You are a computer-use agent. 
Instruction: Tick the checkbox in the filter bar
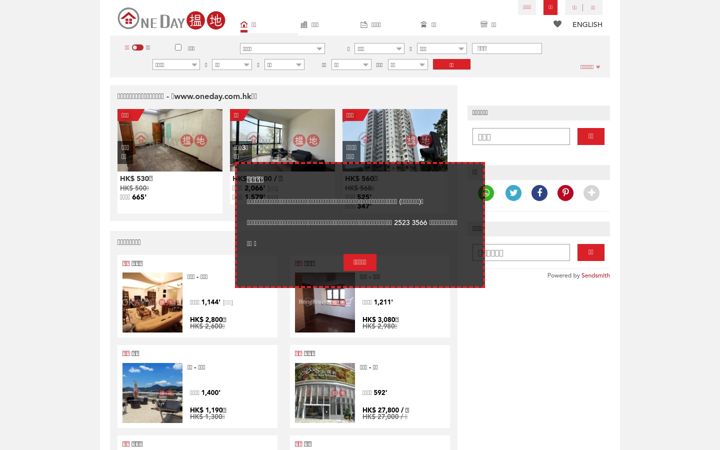pos(178,47)
